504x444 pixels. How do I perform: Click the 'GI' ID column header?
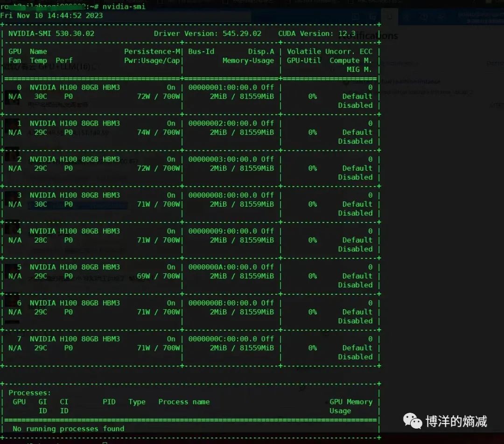tap(42, 402)
